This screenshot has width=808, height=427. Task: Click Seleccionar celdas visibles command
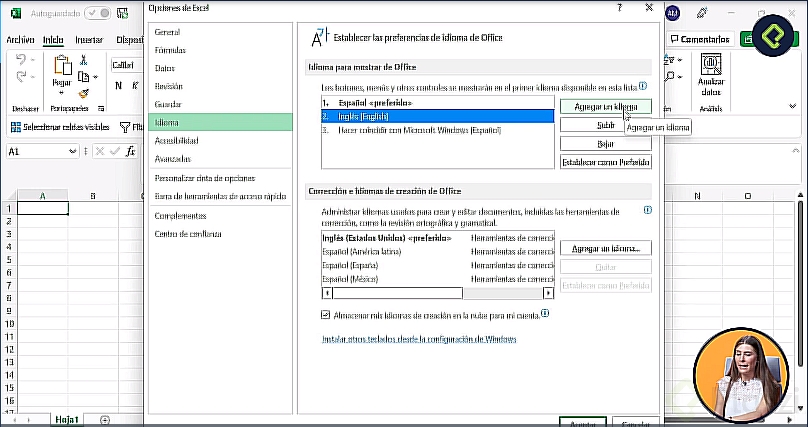pyautogui.click(x=60, y=127)
